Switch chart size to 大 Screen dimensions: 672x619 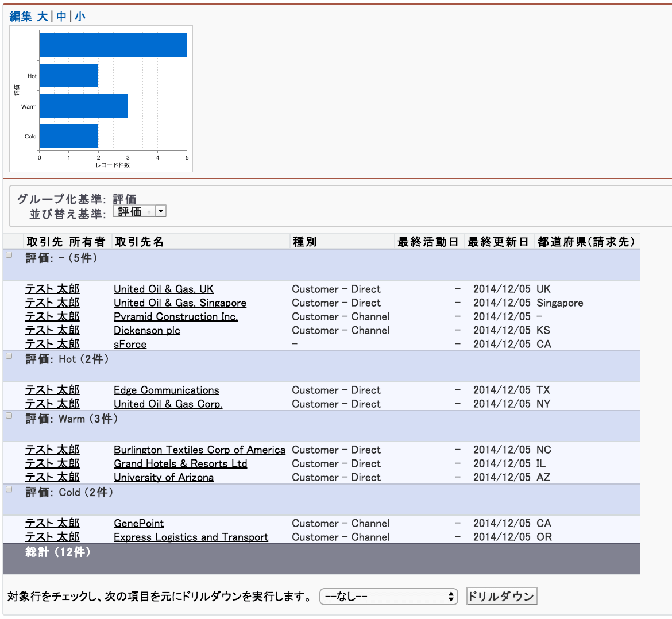pos(43,17)
